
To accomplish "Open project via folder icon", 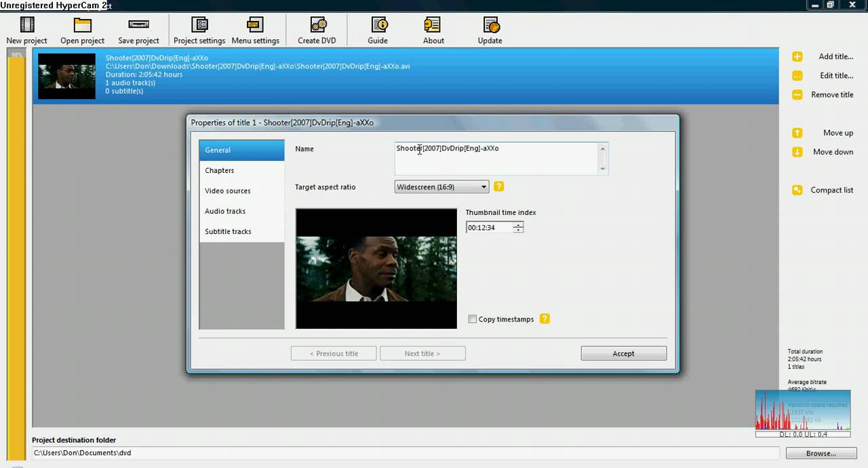I will (83, 25).
